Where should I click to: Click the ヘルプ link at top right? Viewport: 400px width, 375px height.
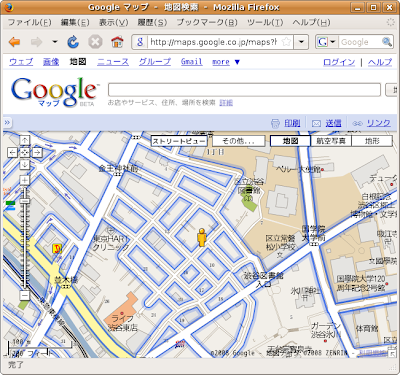point(380,62)
